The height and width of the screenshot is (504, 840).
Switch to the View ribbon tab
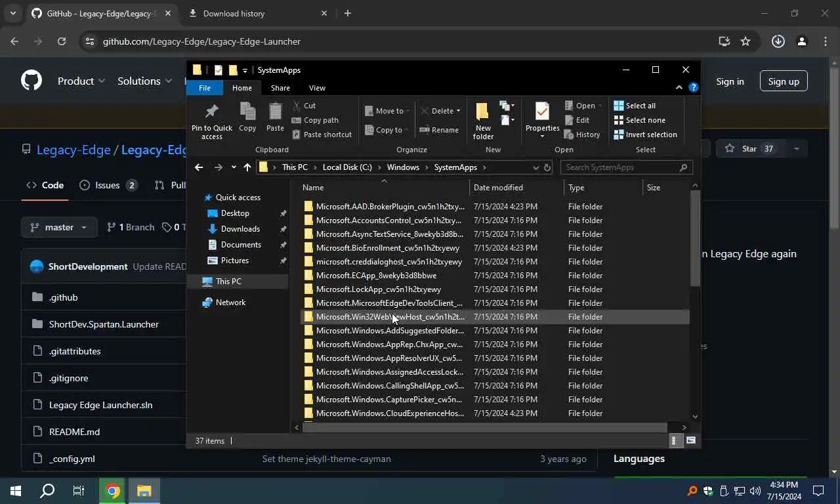[x=317, y=87]
